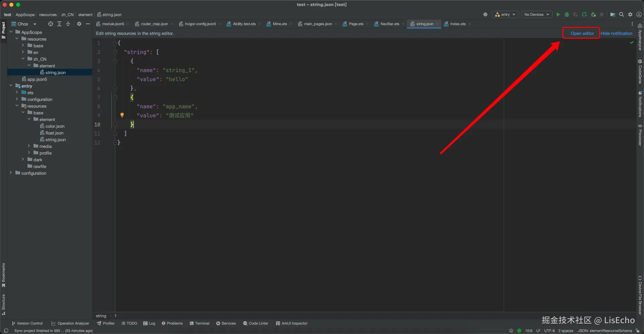This screenshot has height=334, width=644.
Task: Collapse the zh_CN folder
Action: 23,59
